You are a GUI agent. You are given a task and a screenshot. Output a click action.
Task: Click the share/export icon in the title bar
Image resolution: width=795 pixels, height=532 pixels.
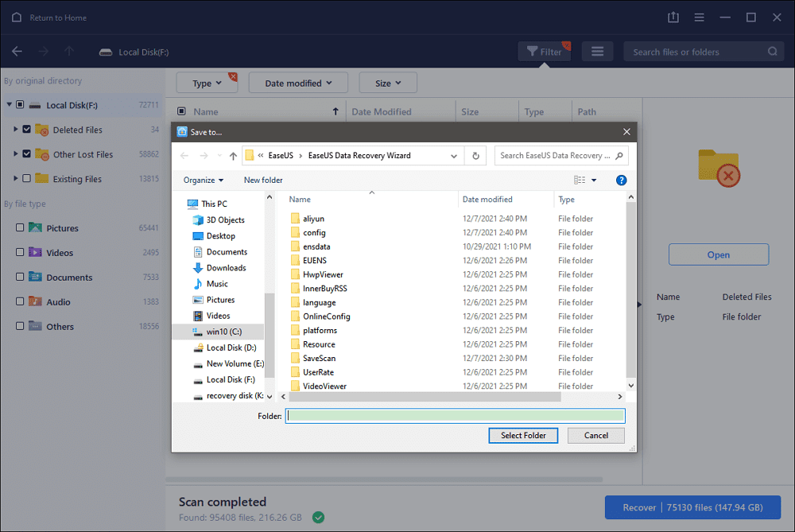pyautogui.click(x=673, y=16)
